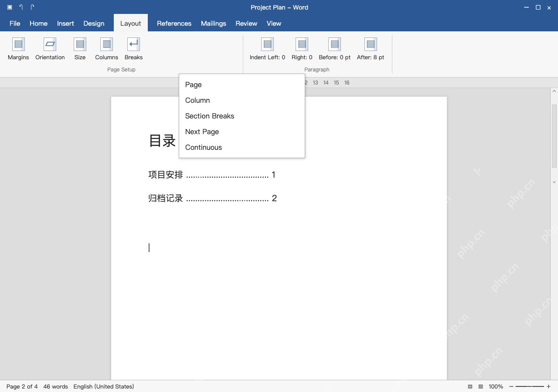This screenshot has width=558, height=392.
Task: Click the Indent Left control
Action: point(267,49)
